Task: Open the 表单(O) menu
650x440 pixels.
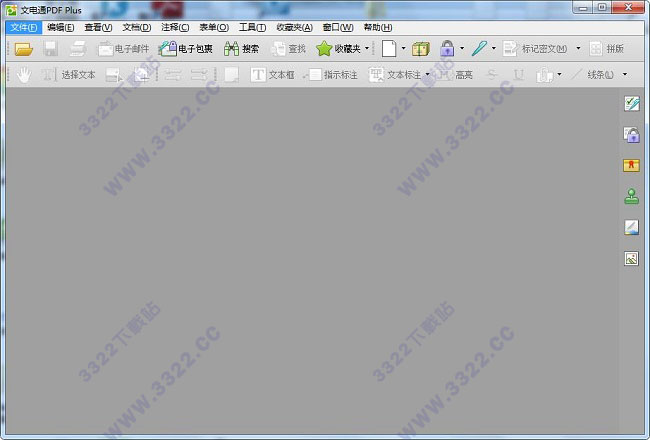Action: pyautogui.click(x=213, y=27)
